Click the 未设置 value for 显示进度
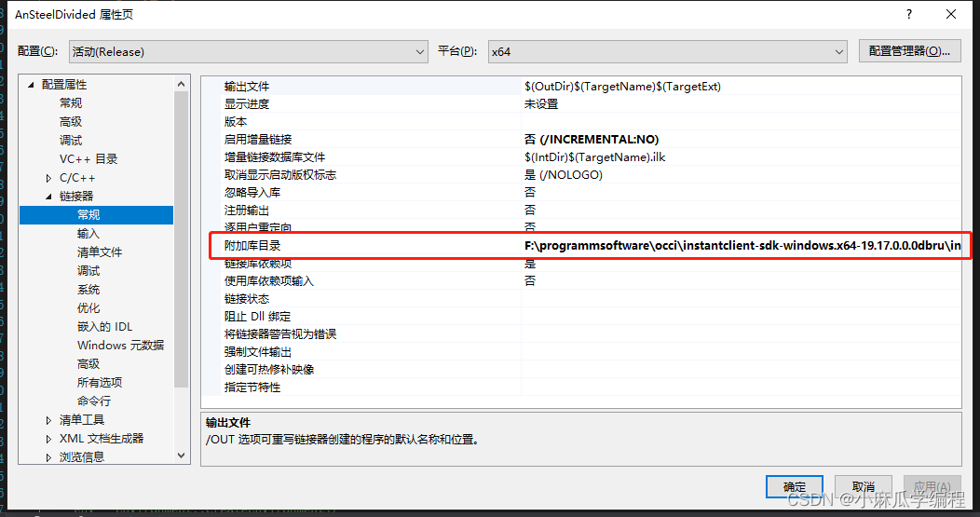The image size is (980, 517). [x=540, y=103]
